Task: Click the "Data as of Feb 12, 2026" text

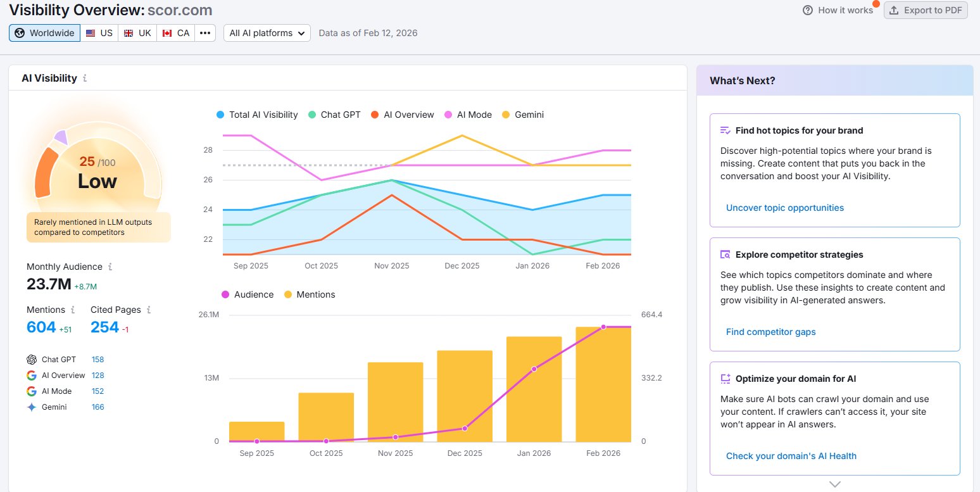Action: (x=368, y=33)
